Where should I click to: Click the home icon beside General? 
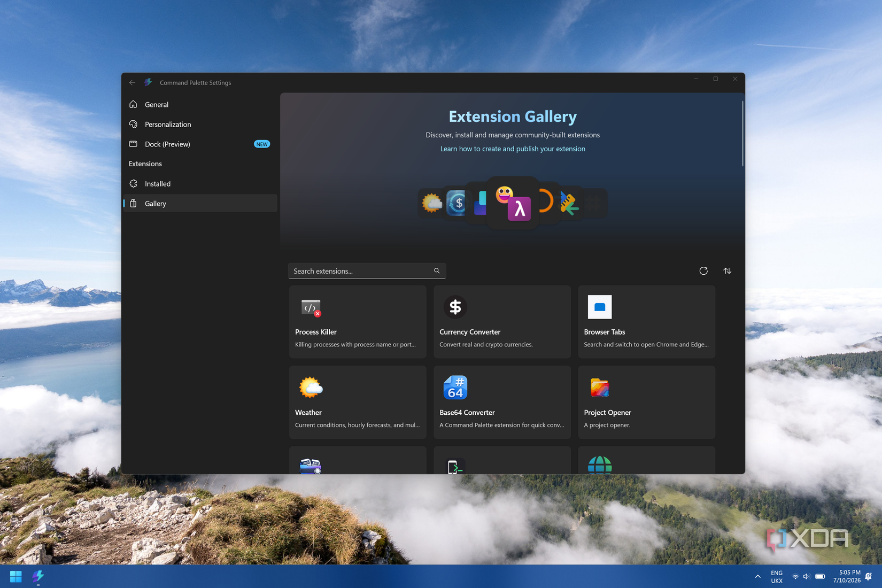click(134, 104)
